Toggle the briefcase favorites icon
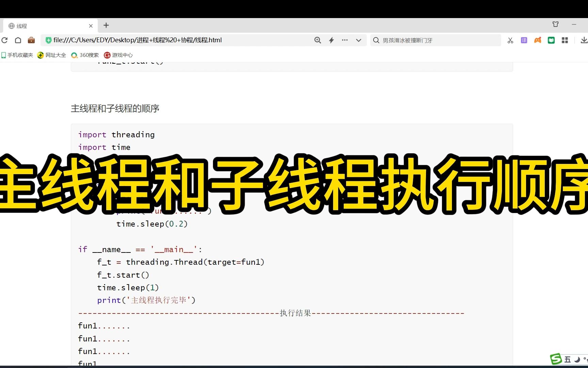This screenshot has height=368, width=588. coord(31,40)
